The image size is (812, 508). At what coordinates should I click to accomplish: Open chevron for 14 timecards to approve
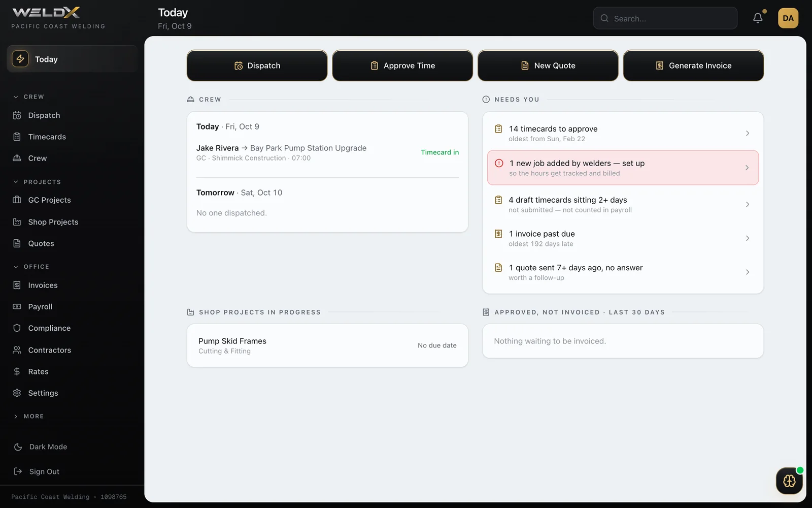(x=748, y=133)
